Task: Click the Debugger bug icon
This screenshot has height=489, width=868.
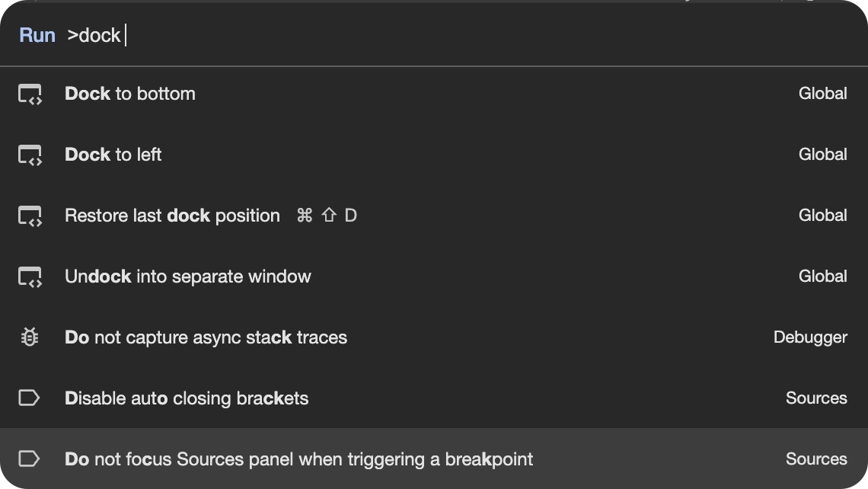Action: pyautogui.click(x=29, y=337)
